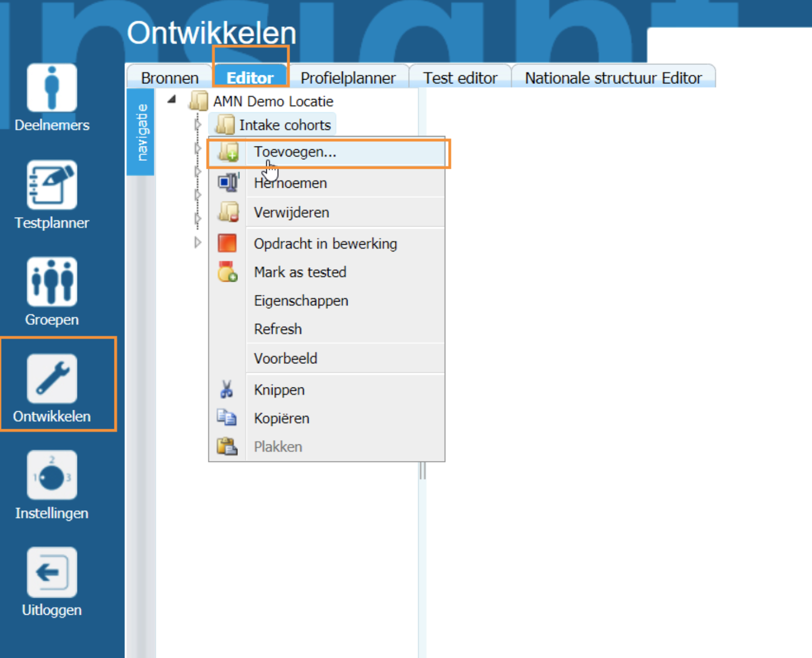Open the Test editor tab
This screenshot has width=812, height=658.
coord(460,78)
